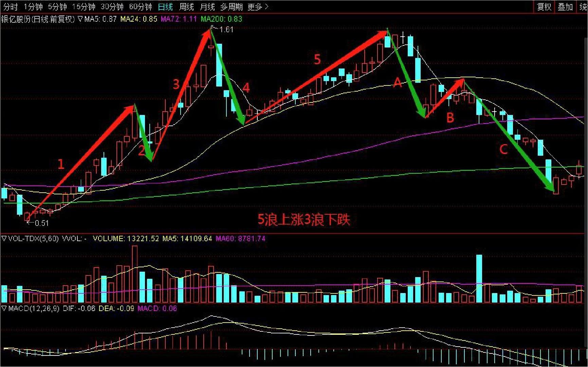Click the 1.61 high price label
588x367 pixels.
pyautogui.click(x=226, y=30)
